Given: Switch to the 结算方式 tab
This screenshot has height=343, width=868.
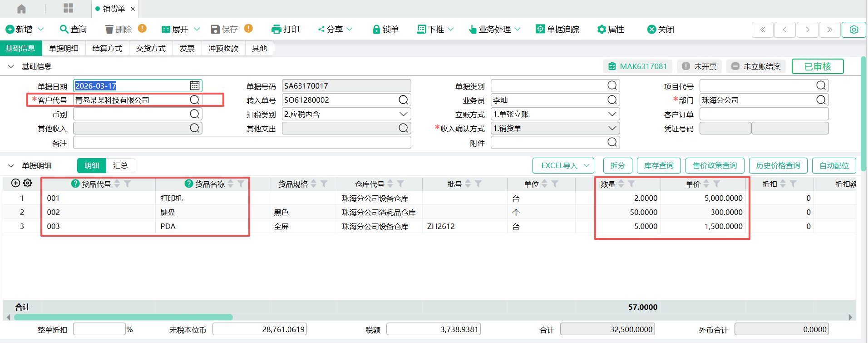Looking at the screenshot, I should (107, 48).
